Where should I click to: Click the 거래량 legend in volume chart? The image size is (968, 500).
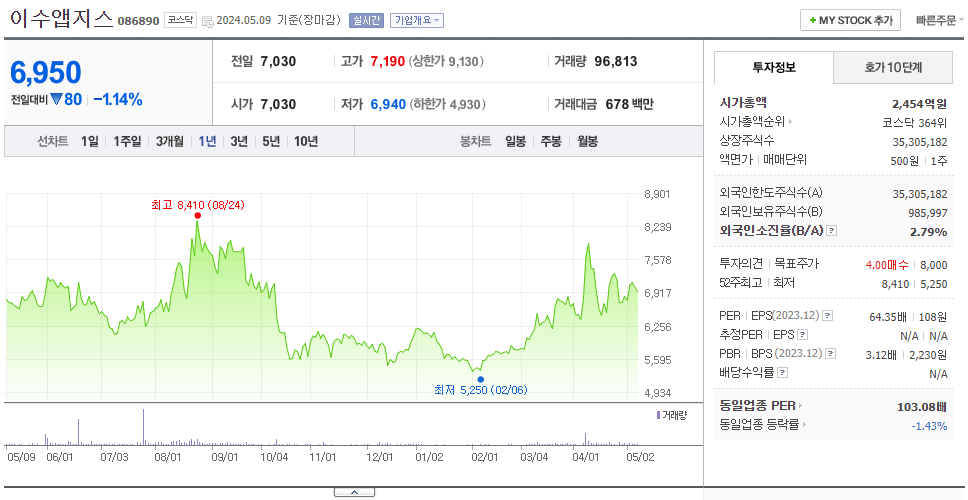click(672, 415)
